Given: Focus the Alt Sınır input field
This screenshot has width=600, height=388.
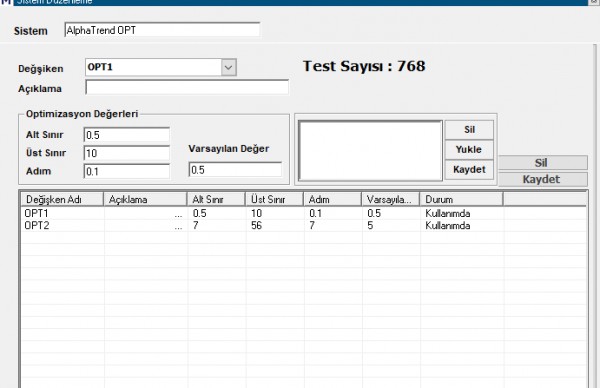Looking at the screenshot, I should point(126,135).
